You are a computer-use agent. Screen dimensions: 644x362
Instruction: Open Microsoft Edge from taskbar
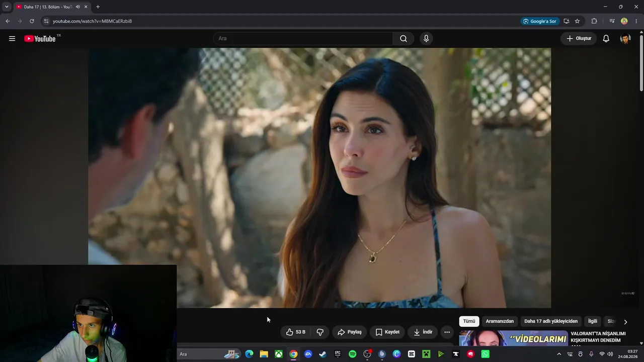pyautogui.click(x=249, y=354)
